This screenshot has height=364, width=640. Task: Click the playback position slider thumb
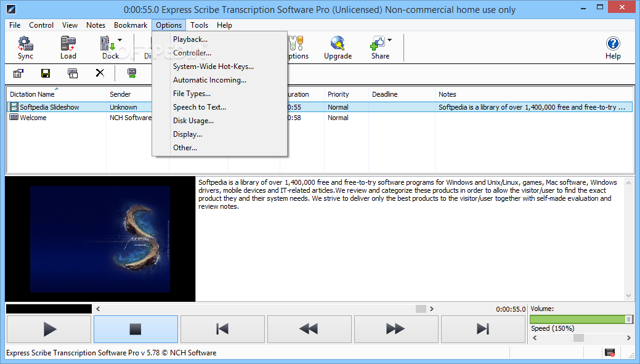point(421,309)
